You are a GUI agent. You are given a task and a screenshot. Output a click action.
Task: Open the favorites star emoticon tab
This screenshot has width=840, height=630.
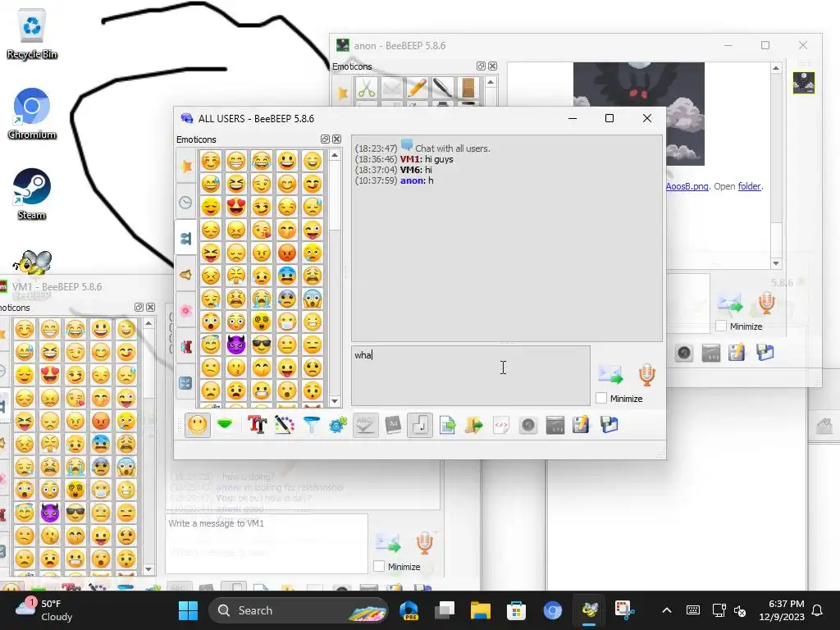(186, 166)
